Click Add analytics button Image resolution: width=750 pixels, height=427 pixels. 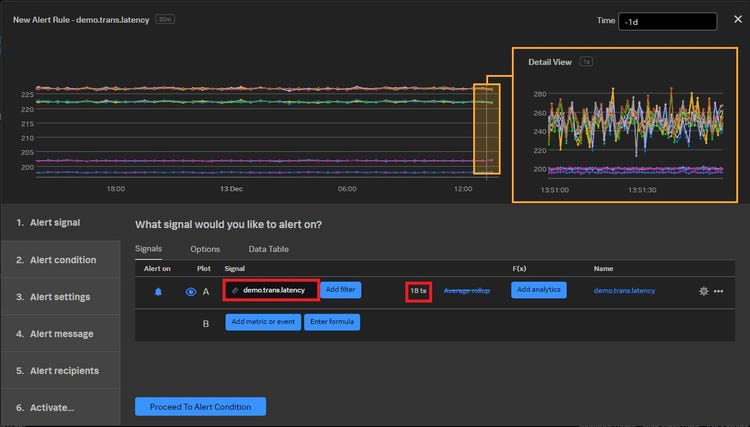[x=539, y=290]
